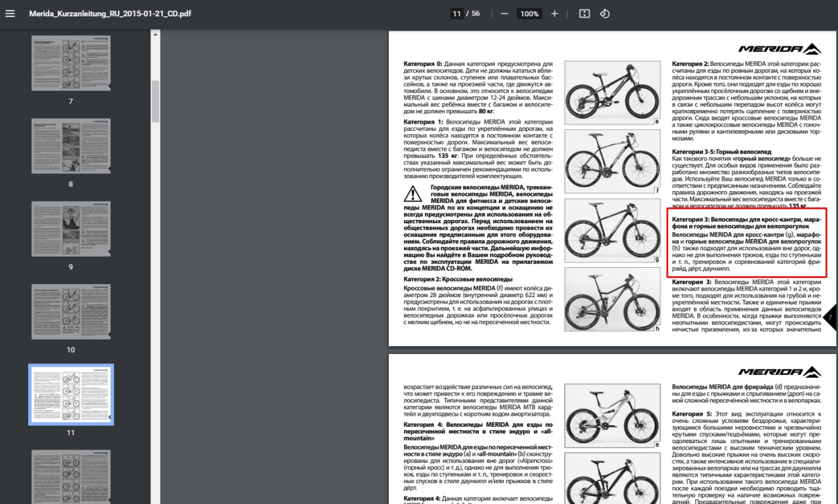Click the fit to page icon

(585, 14)
